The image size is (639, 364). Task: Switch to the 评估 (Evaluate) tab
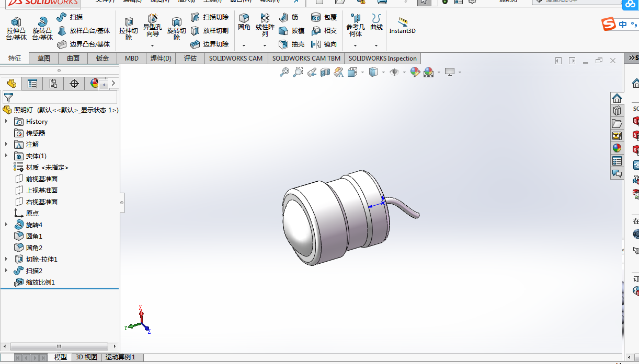click(190, 58)
